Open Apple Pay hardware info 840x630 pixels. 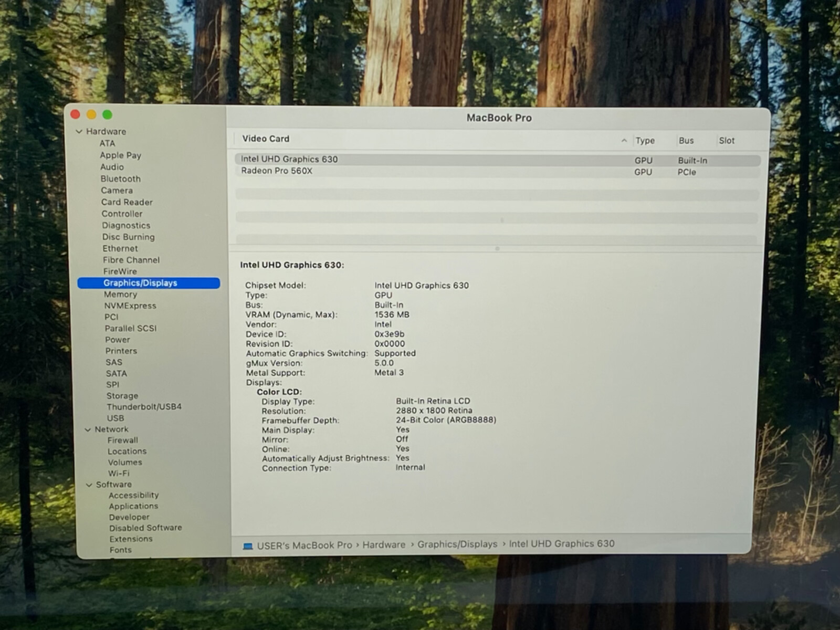click(120, 155)
